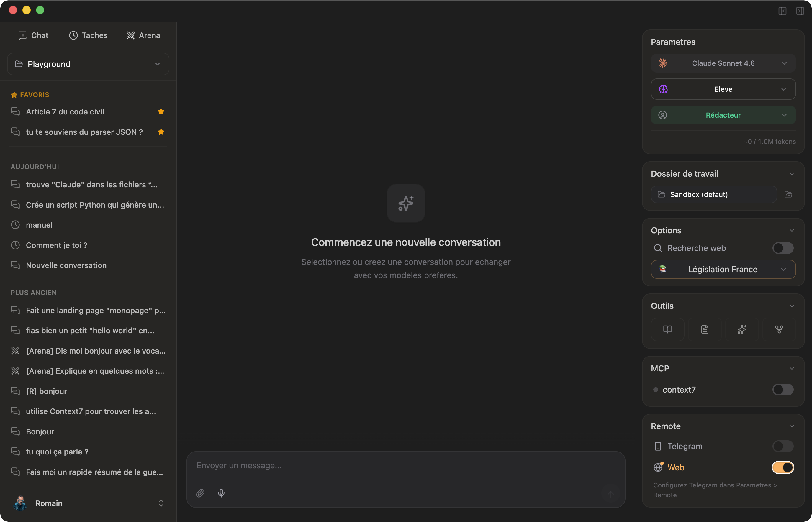Unstar the tu te souviens du parser JSON favorite
The image size is (812, 522).
[x=161, y=132]
